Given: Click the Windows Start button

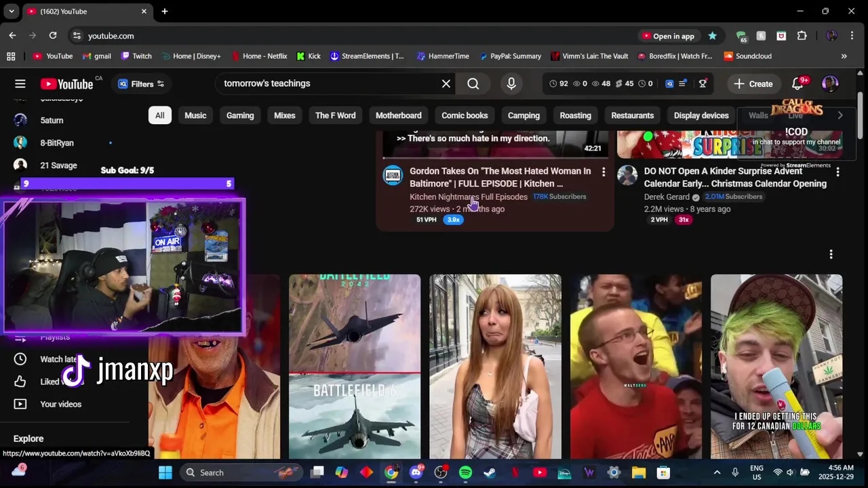Looking at the screenshot, I should (x=165, y=472).
